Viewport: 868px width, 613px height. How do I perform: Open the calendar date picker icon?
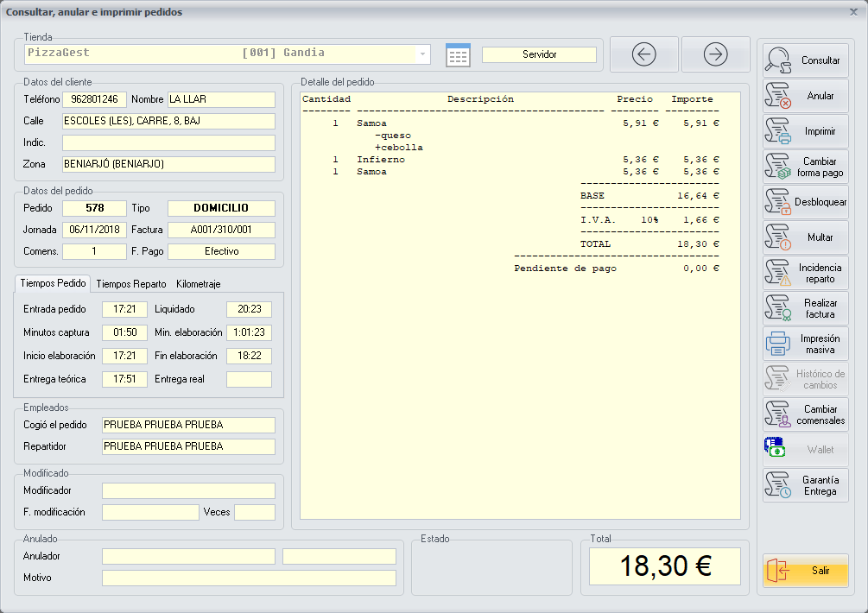pos(458,55)
